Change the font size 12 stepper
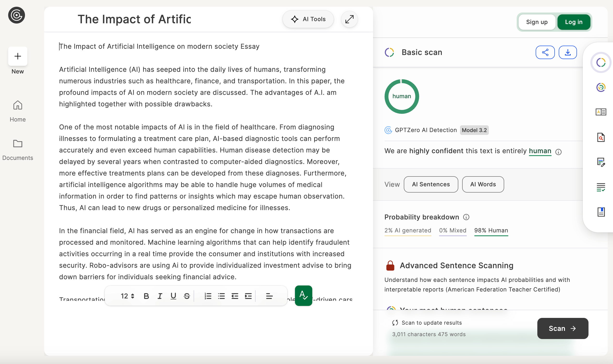This screenshot has height=364, width=613. (x=127, y=296)
